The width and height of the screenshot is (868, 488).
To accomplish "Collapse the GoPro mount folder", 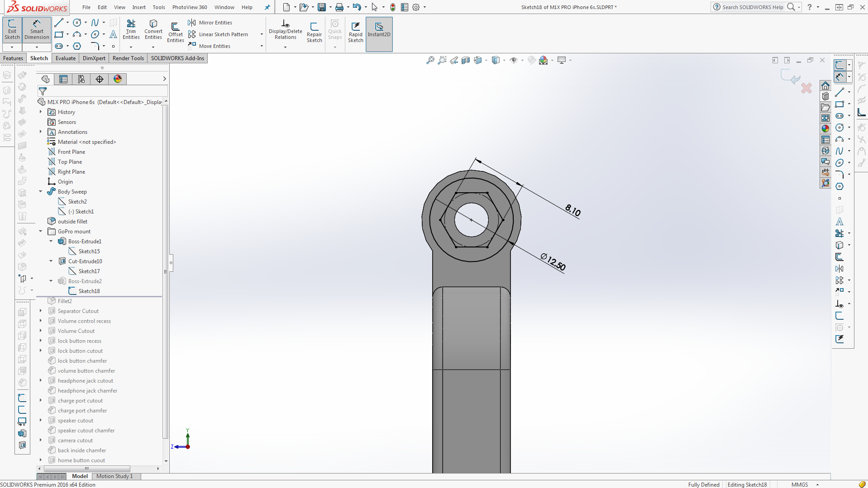I will (41, 232).
